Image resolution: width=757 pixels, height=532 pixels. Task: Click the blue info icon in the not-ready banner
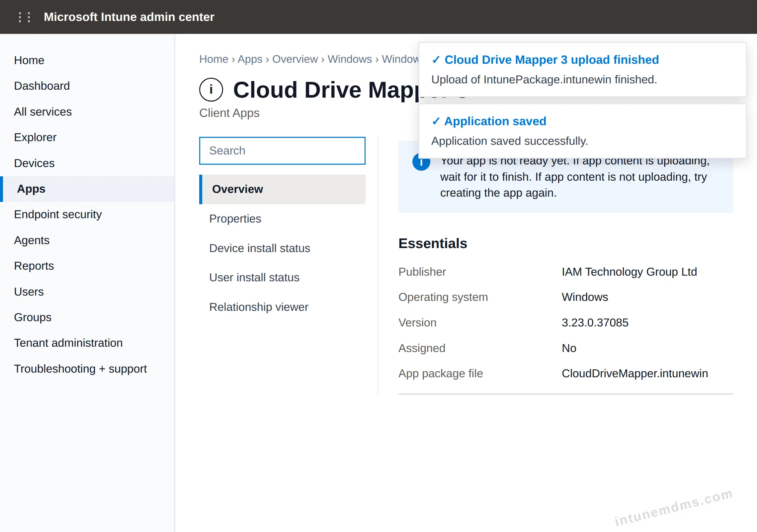tap(421, 162)
